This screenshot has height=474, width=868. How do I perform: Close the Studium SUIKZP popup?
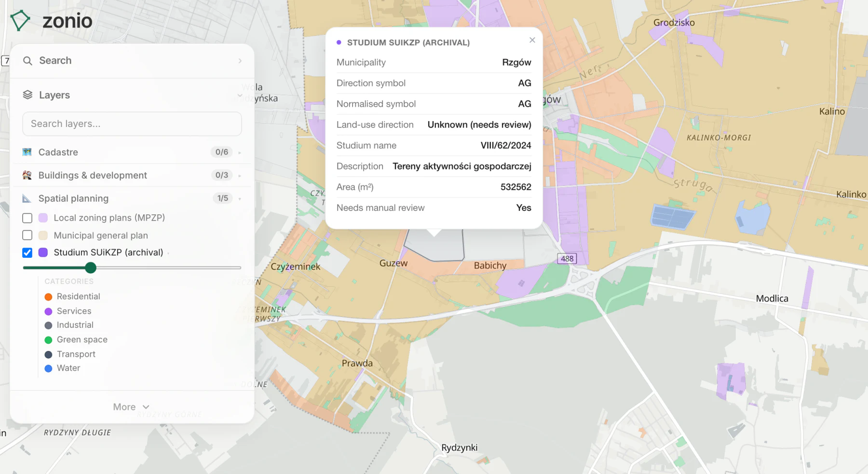(532, 40)
